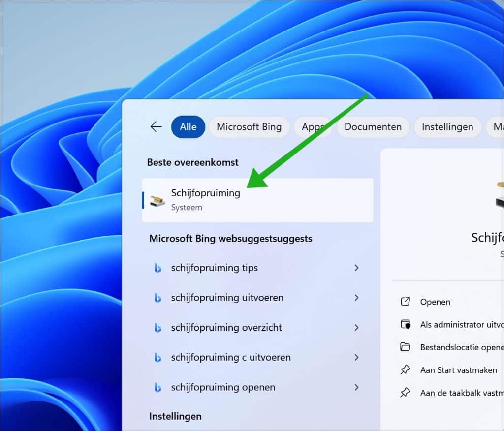Image resolution: width=504 pixels, height=431 pixels.
Task: Click pin icon beside Aan Start vastmaken
Action: click(406, 370)
